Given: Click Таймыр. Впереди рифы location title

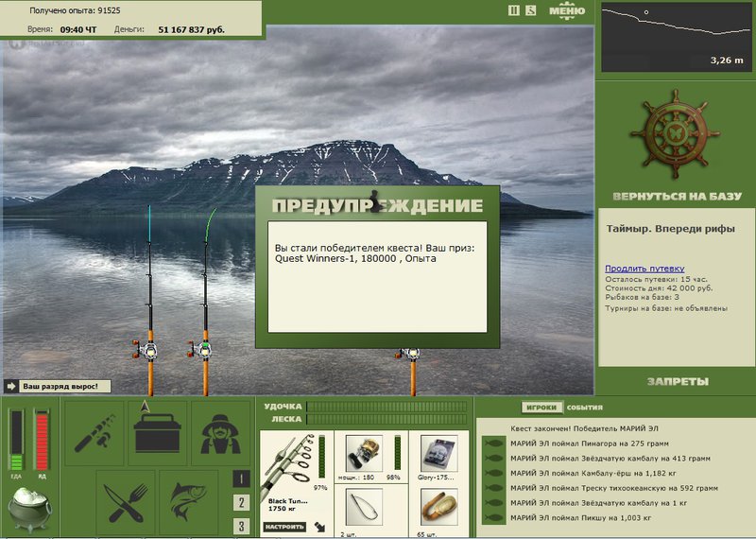Looking at the screenshot, I should (671, 229).
